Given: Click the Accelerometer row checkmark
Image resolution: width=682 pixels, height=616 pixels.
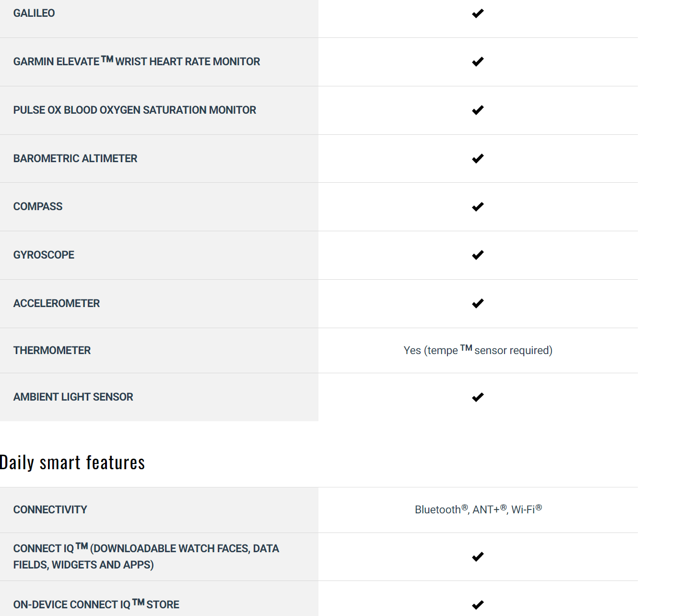Looking at the screenshot, I should 478,304.
